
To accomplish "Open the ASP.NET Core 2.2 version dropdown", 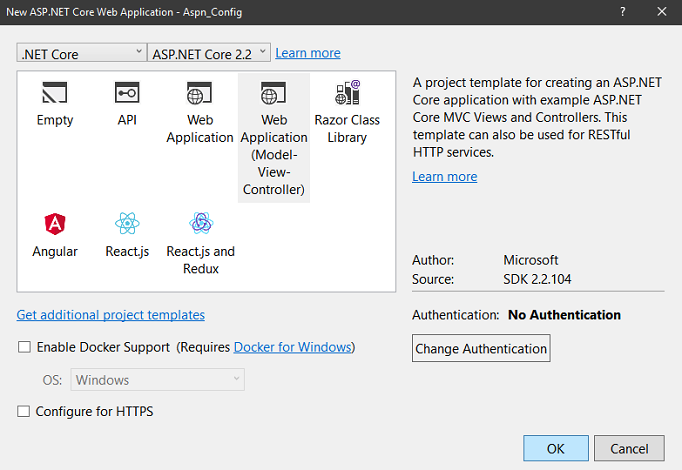I will click(209, 53).
